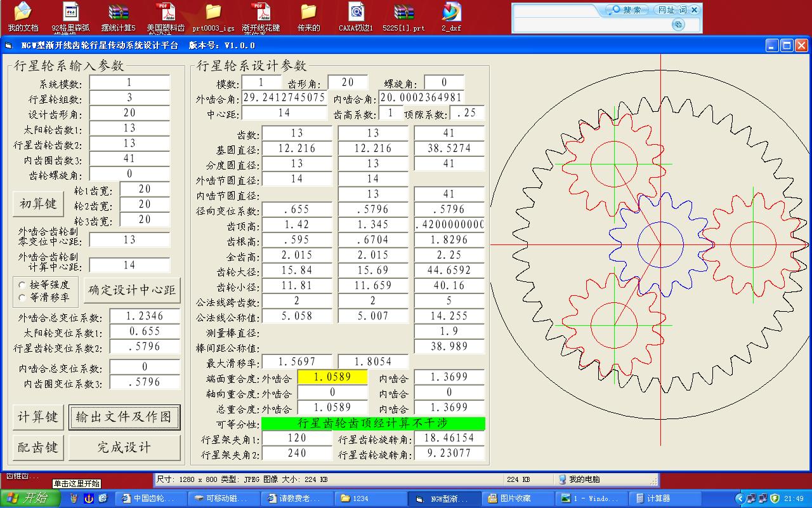Close the desktop search toolbar
The height and width of the screenshot is (508, 812).
pos(694,10)
